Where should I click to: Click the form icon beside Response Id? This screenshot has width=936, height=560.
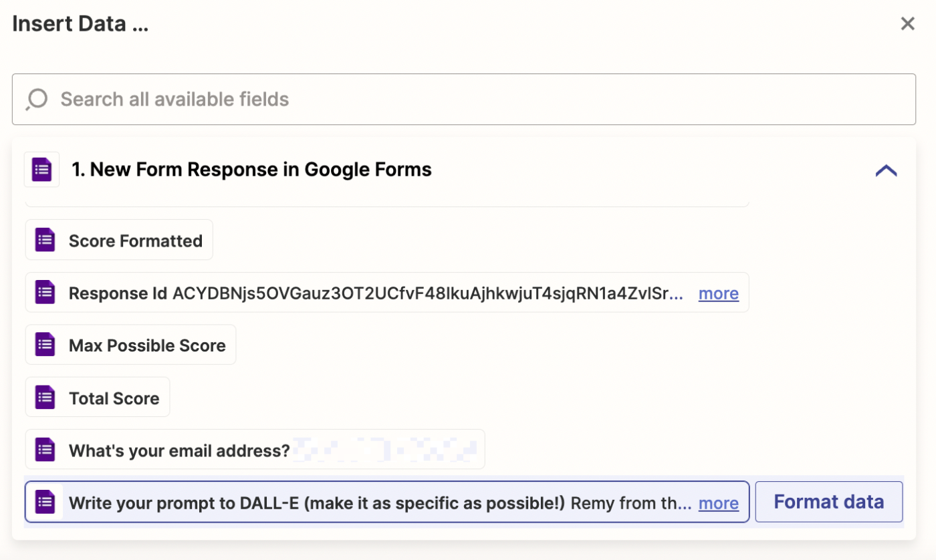click(x=45, y=293)
